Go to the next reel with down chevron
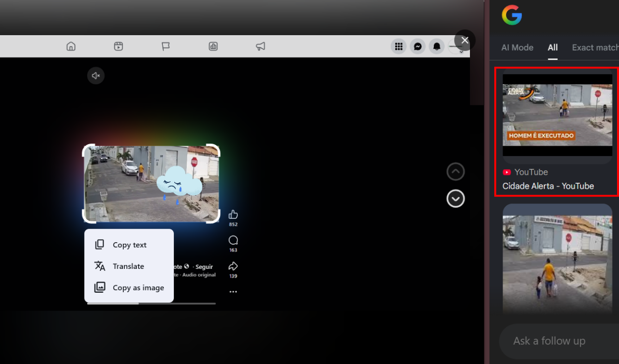The height and width of the screenshot is (364, 619). (x=456, y=199)
